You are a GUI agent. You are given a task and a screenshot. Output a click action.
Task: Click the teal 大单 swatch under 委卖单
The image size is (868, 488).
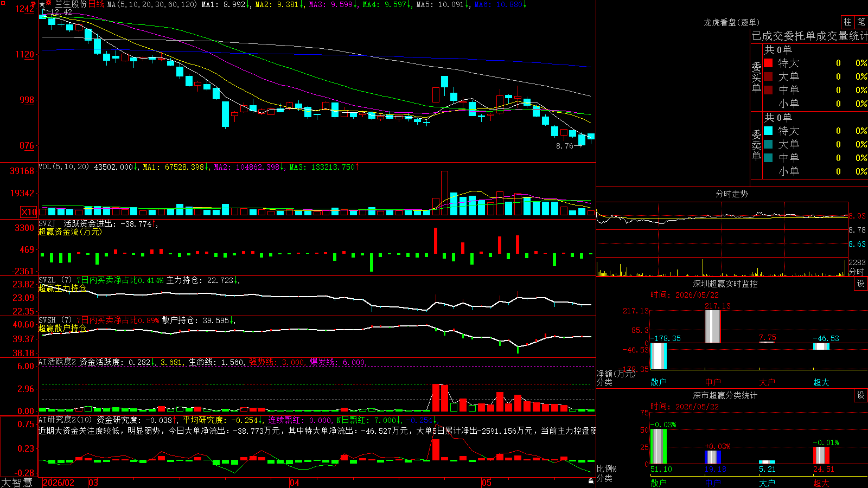coord(768,144)
